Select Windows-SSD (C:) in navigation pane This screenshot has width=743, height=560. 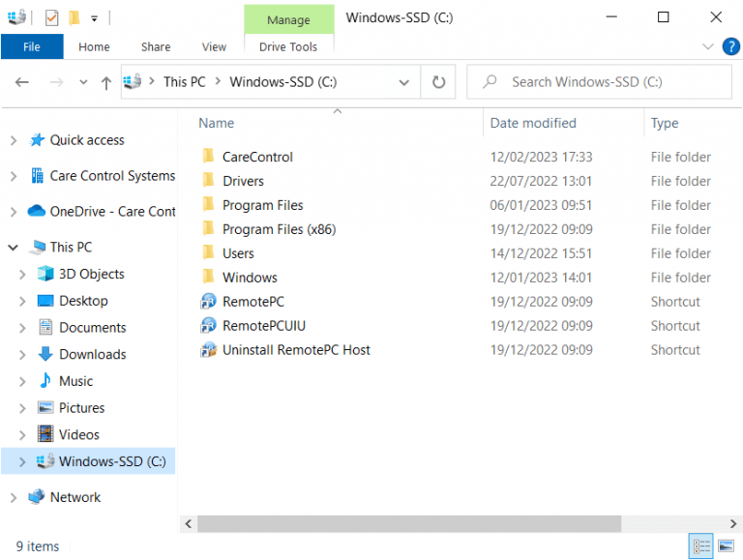click(x=112, y=461)
